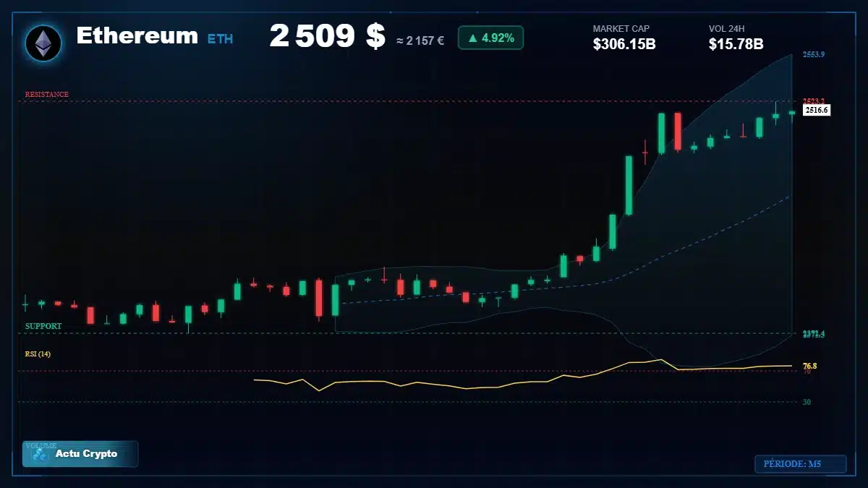The width and height of the screenshot is (868, 488).
Task: Click the '$306.15B' market cap value
Action: pos(624,44)
